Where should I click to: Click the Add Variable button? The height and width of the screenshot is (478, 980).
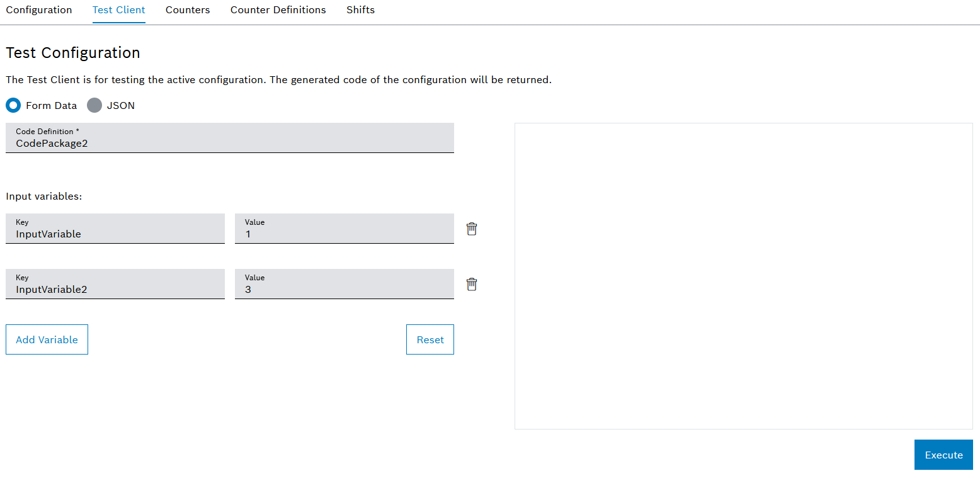click(x=47, y=339)
